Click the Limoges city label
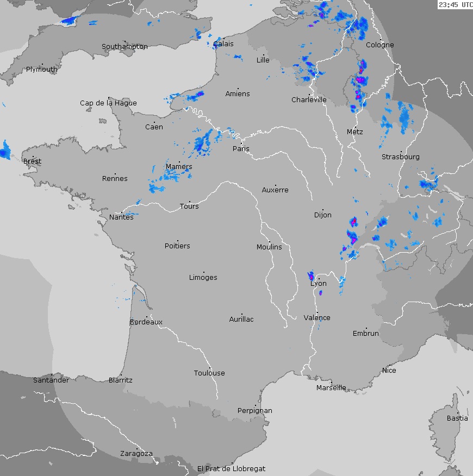Image resolution: width=473 pixels, height=476 pixels. point(203,278)
